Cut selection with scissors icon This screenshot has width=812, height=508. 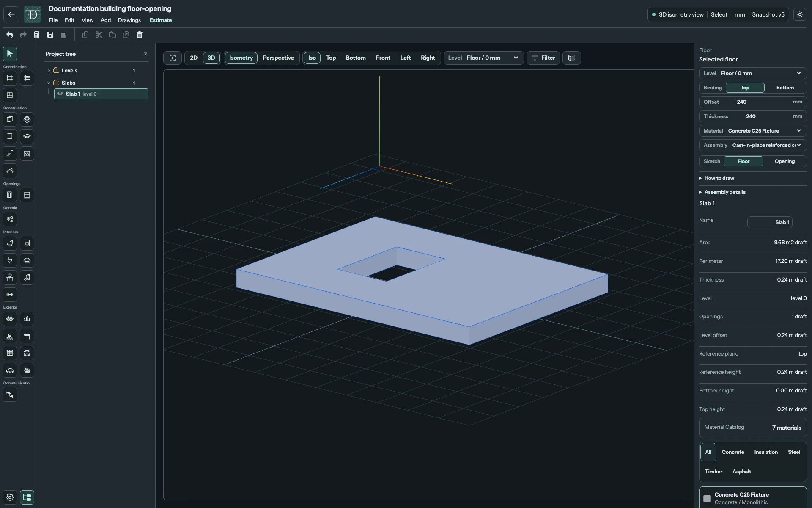99,35
